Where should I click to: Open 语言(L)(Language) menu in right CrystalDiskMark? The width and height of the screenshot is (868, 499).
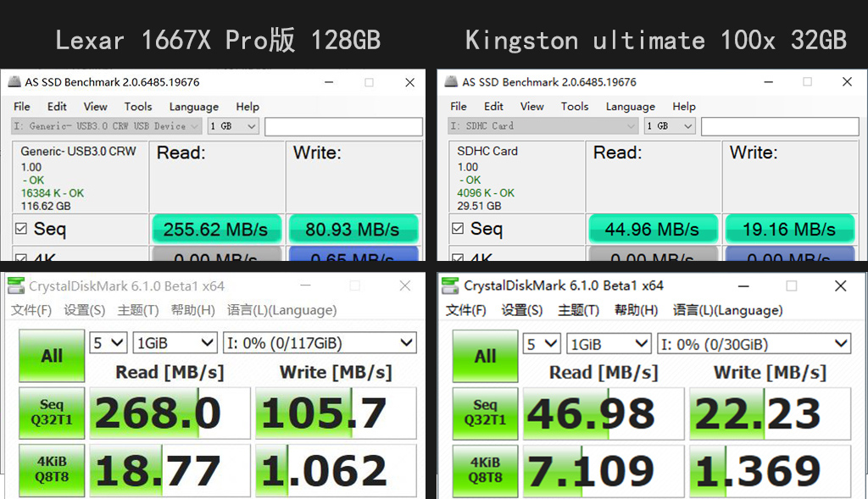coord(728,310)
